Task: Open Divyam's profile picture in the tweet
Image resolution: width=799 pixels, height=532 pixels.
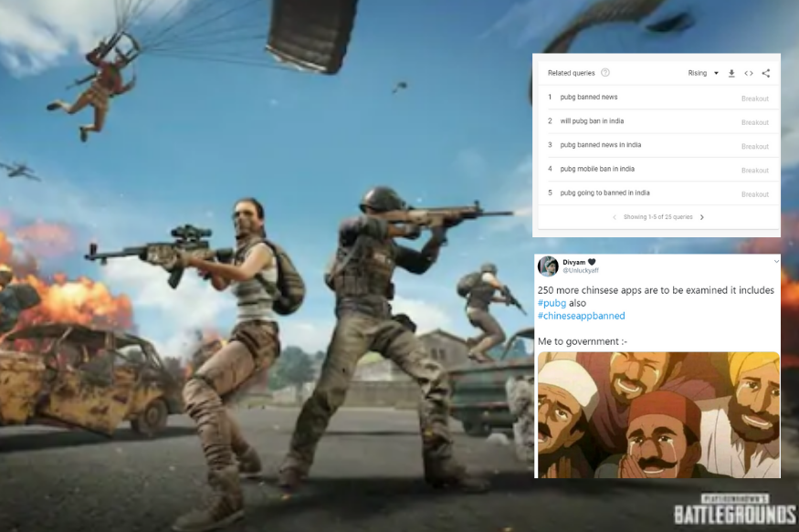Action: point(548,266)
